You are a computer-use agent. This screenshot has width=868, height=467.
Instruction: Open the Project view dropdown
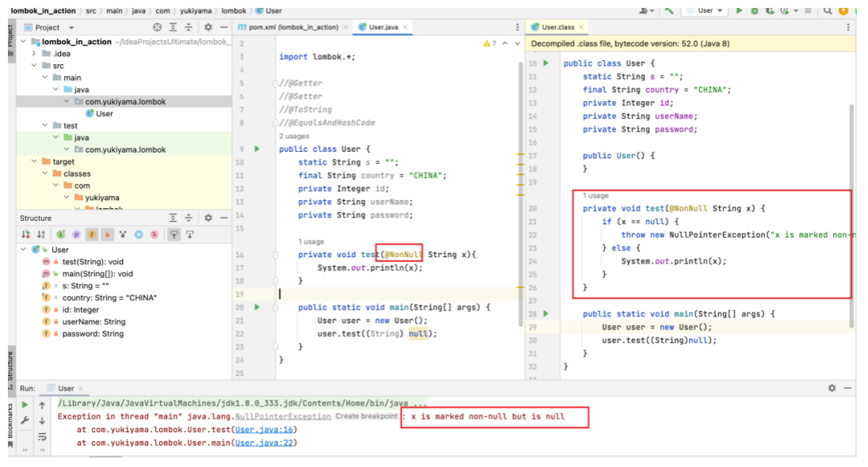click(x=70, y=28)
